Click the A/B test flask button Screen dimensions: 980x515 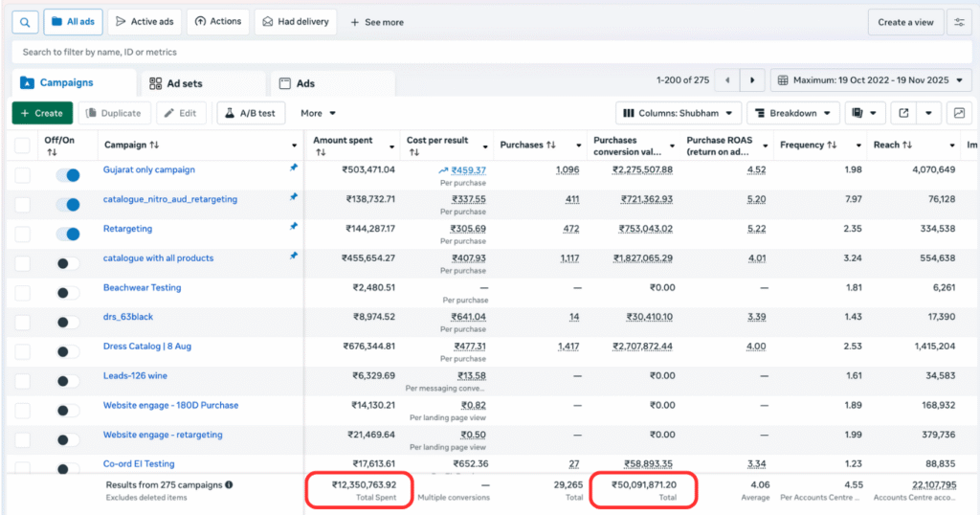[x=251, y=113]
